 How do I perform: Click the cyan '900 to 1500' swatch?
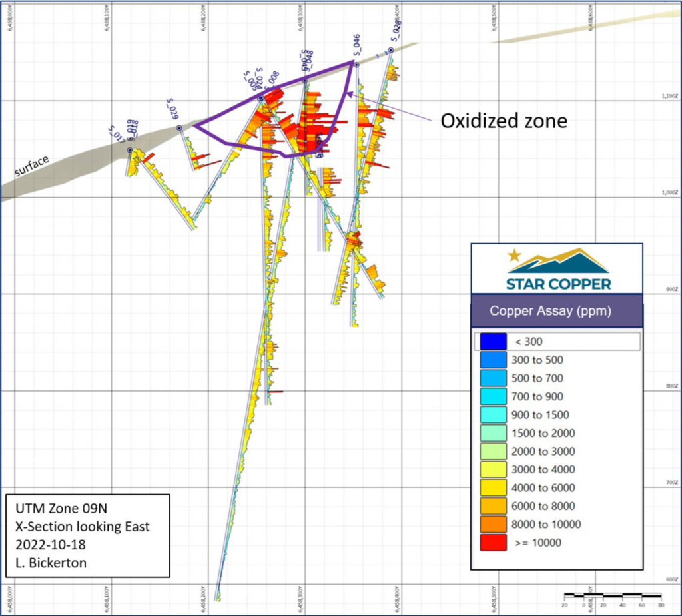tap(492, 414)
